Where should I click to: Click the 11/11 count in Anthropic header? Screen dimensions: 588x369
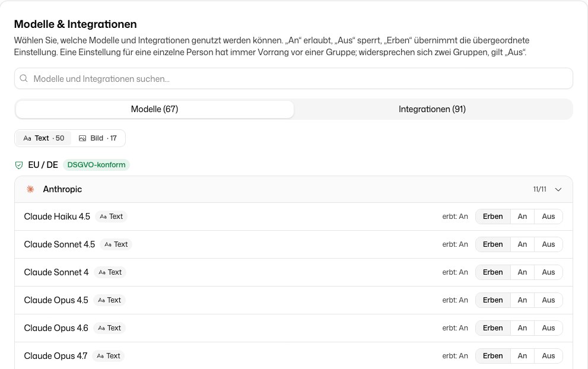[x=539, y=189]
